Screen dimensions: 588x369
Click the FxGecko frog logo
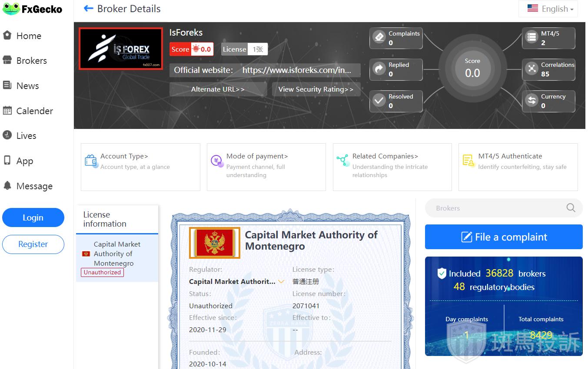click(11, 9)
